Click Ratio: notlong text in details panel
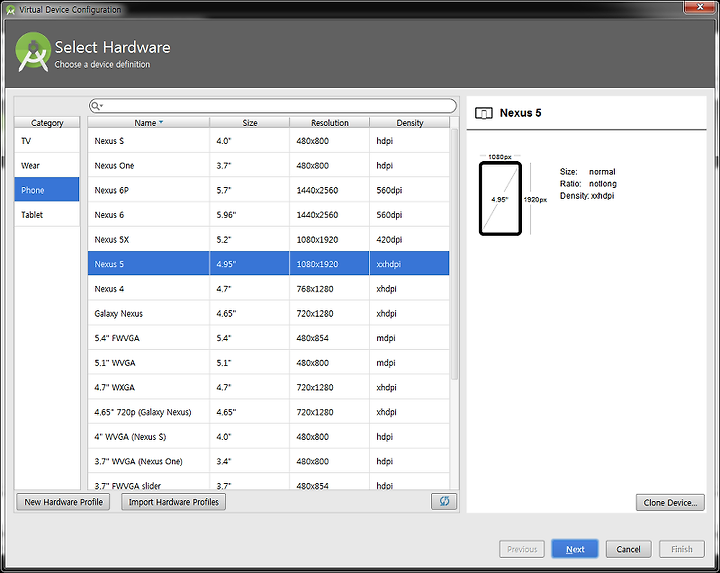Screen dimensions: 720x573 click(588, 184)
